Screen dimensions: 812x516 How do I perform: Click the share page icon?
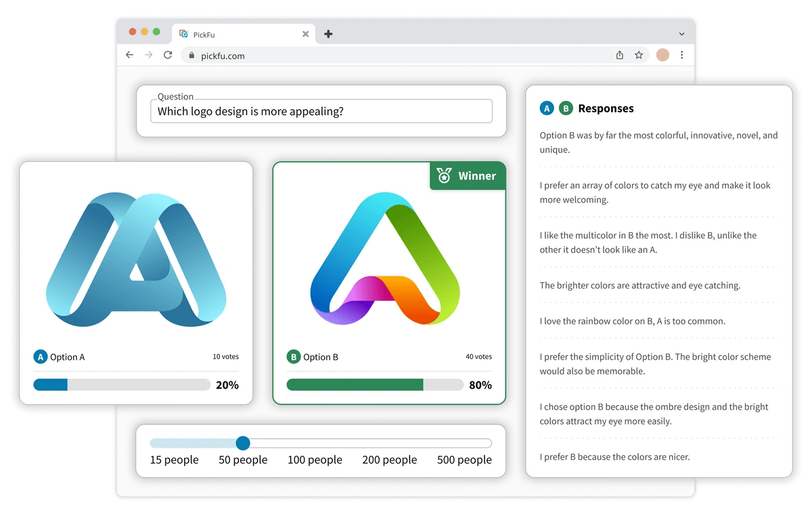tap(619, 56)
